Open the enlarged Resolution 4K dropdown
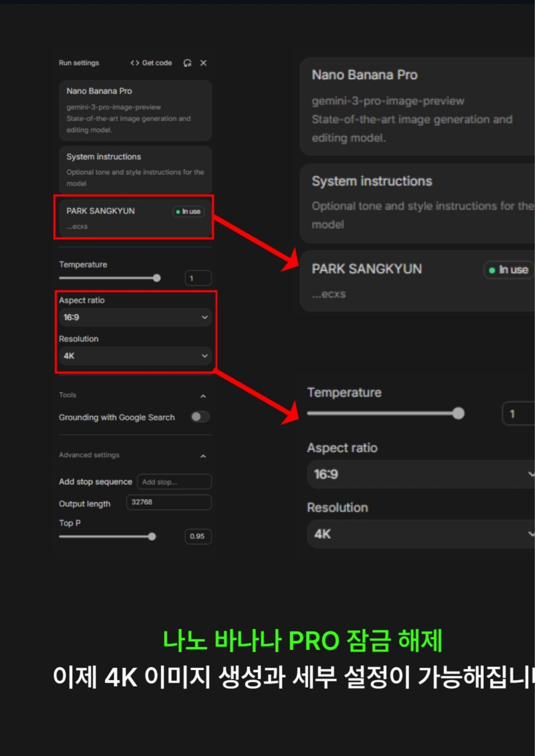The height and width of the screenshot is (756, 535). point(421,534)
